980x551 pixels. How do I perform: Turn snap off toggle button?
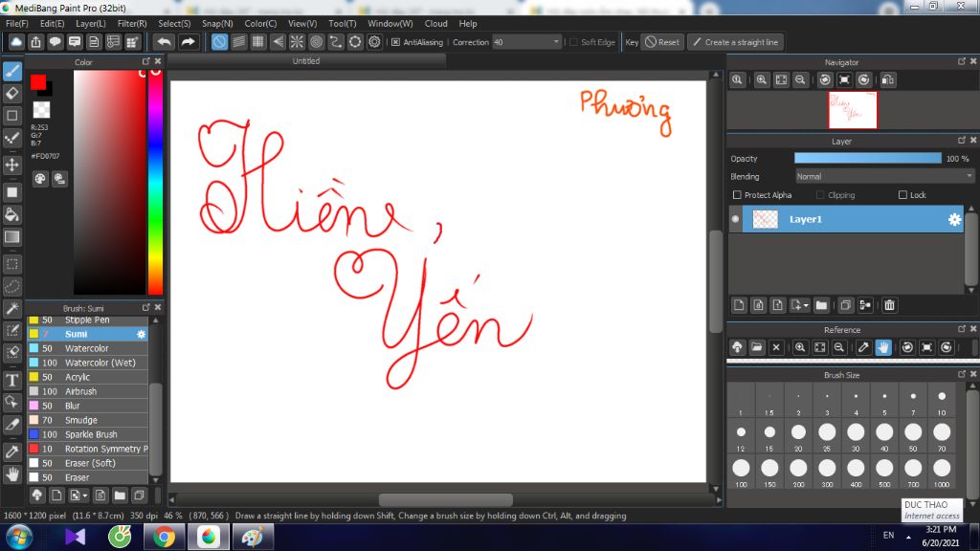coord(219,42)
